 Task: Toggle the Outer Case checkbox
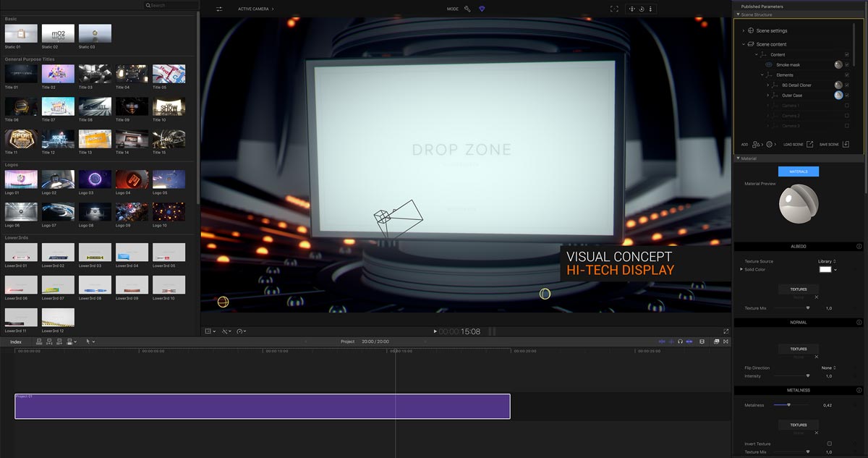point(847,95)
